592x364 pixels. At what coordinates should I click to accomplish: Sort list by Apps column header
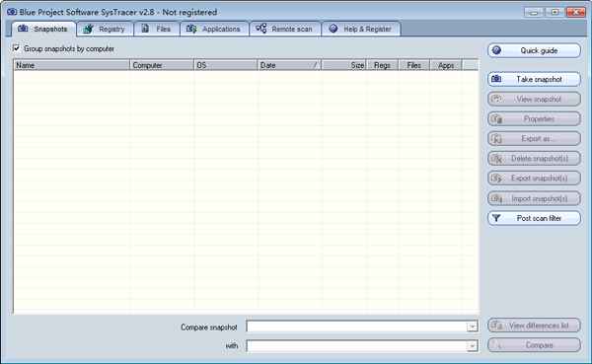click(446, 65)
